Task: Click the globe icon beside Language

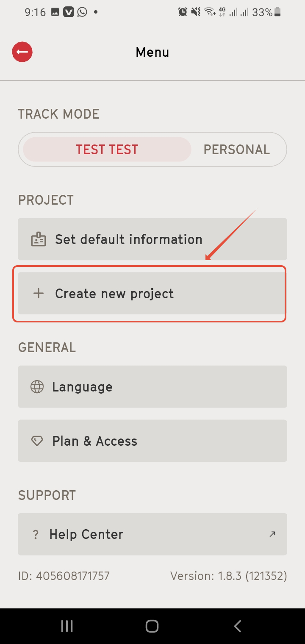Action: coord(37,387)
